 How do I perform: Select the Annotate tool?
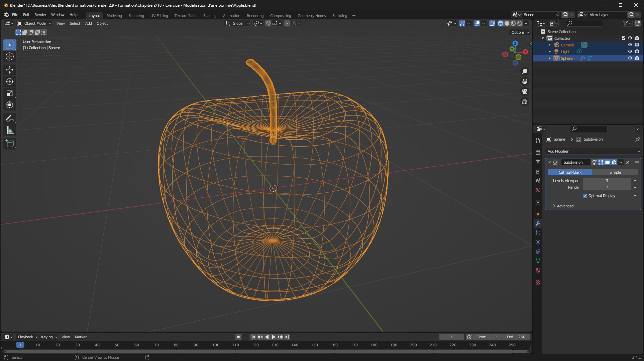tap(10, 118)
